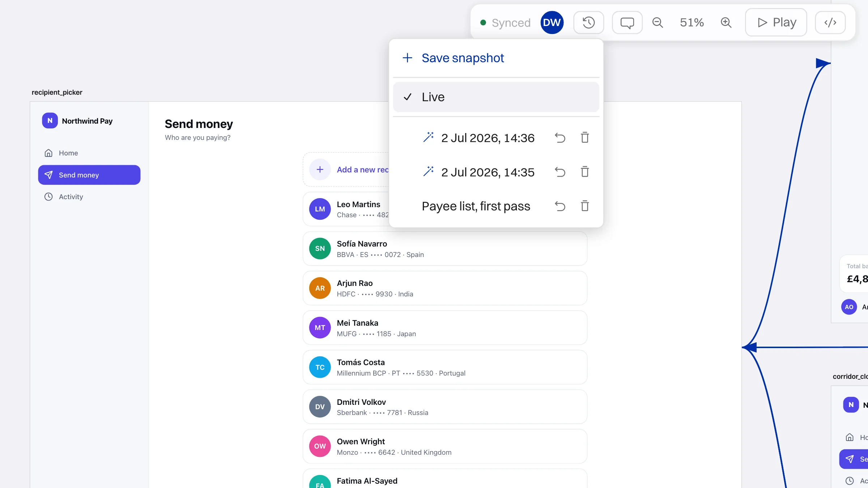The width and height of the screenshot is (868, 488).
Task: Delete the 2 Jul 2026, 14:36 snapshot
Action: pyautogui.click(x=585, y=138)
